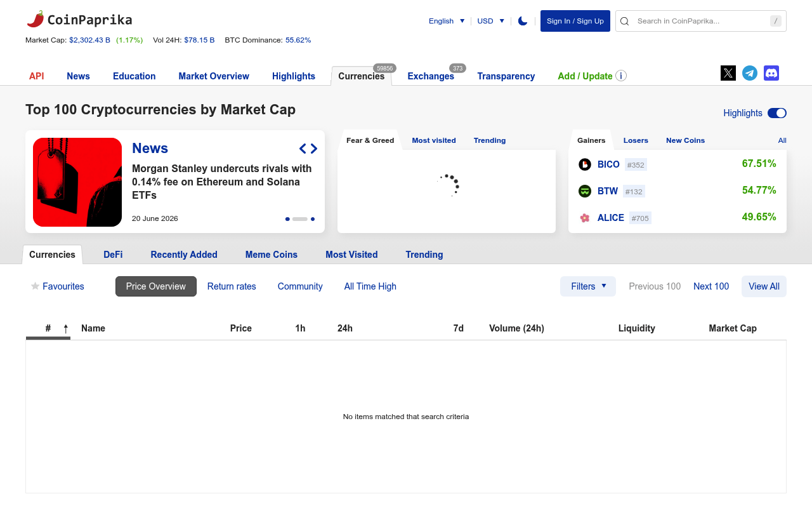
Task: Click the middle news carousel indicator bar
Action: pos(300,219)
